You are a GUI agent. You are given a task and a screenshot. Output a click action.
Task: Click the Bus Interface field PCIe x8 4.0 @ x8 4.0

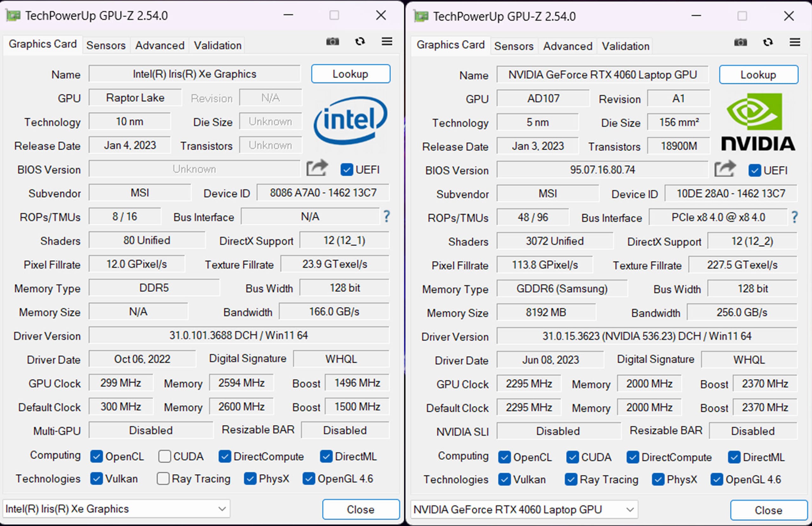click(718, 217)
